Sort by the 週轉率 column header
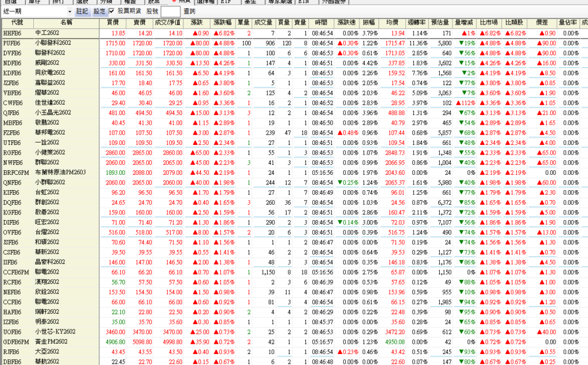The height and width of the screenshot is (365, 588). click(x=420, y=22)
